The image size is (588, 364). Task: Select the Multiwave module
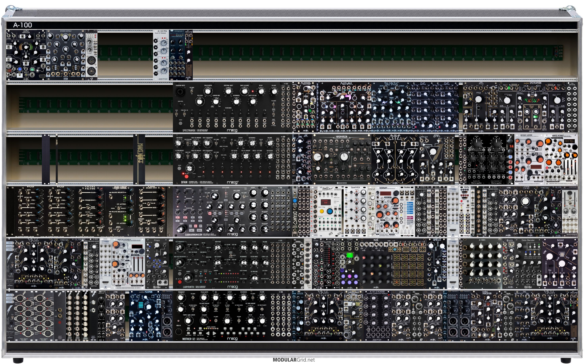coord(345,107)
